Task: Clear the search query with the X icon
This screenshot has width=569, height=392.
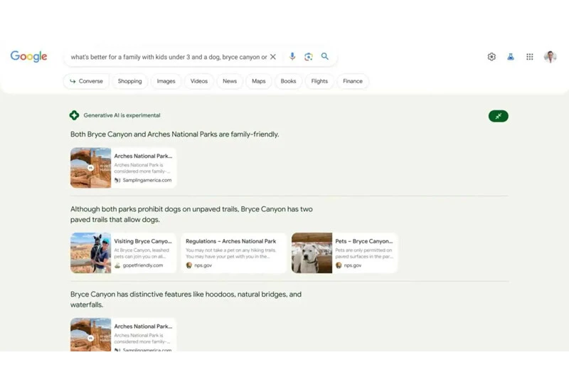Action: [273, 57]
